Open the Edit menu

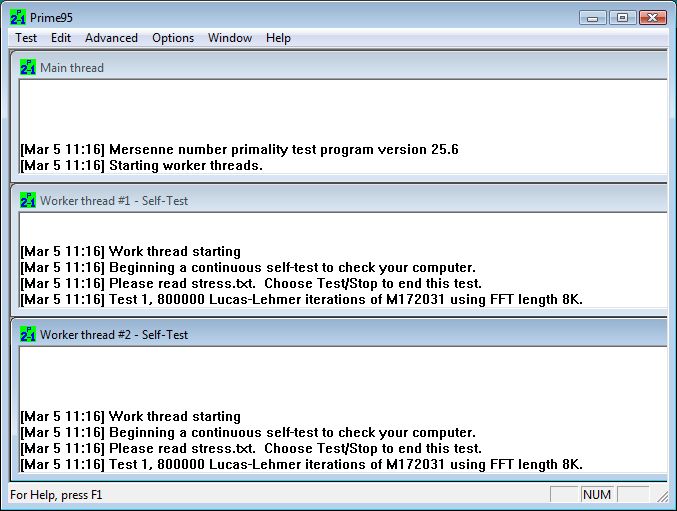coord(61,38)
